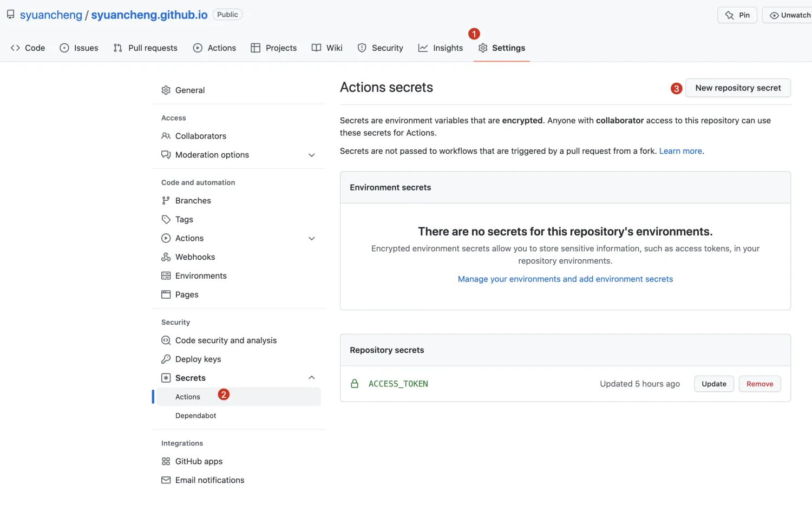Viewport: 812px width, 505px height.
Task: Click the Deploy keys key icon
Action: tap(166, 359)
